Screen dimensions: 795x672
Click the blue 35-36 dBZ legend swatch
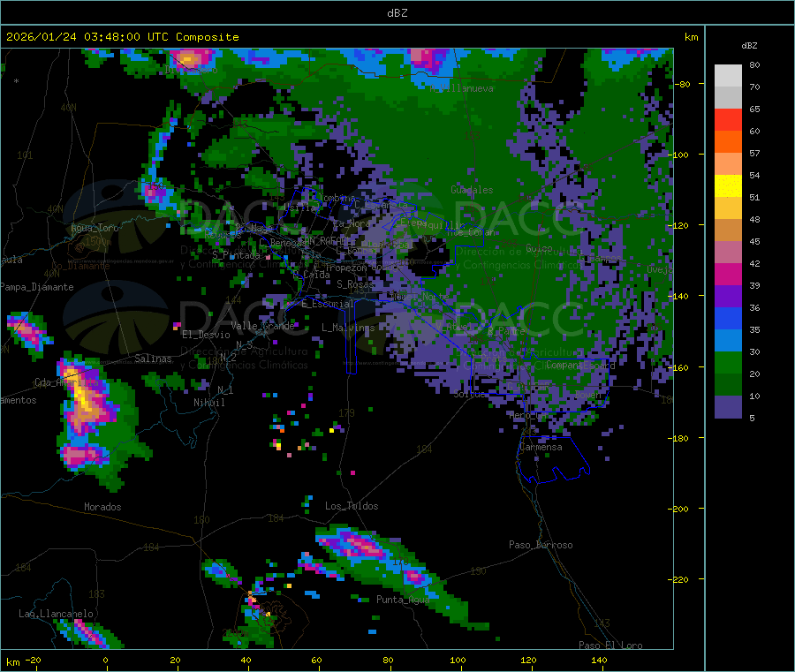(x=728, y=318)
